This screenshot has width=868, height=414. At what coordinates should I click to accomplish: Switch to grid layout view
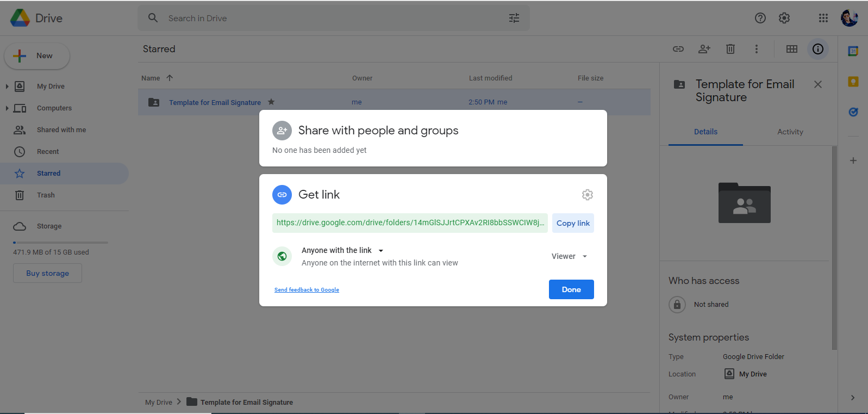pyautogui.click(x=791, y=49)
